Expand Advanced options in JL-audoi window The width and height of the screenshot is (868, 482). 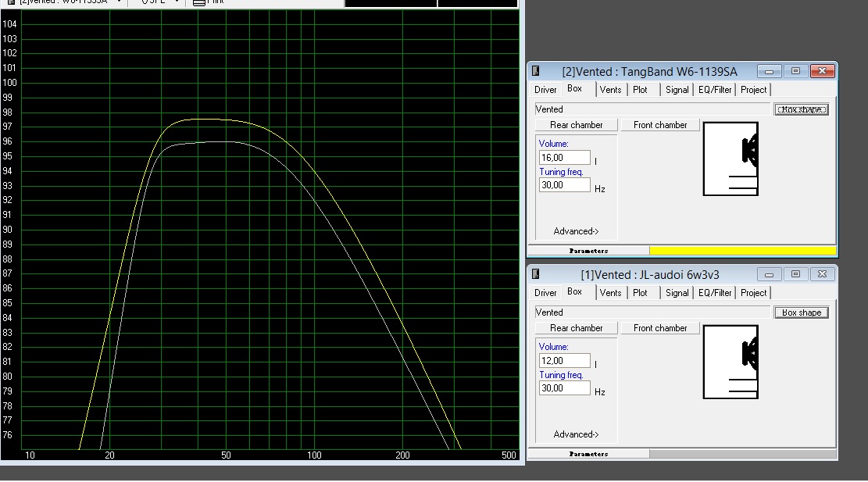pyautogui.click(x=576, y=434)
